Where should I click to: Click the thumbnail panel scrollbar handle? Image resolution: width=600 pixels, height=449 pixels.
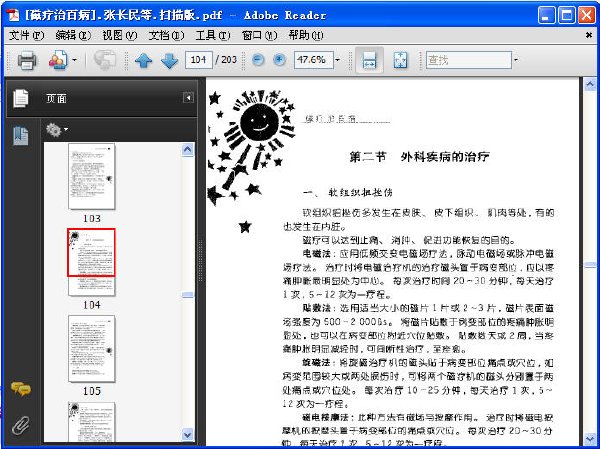coord(188,295)
